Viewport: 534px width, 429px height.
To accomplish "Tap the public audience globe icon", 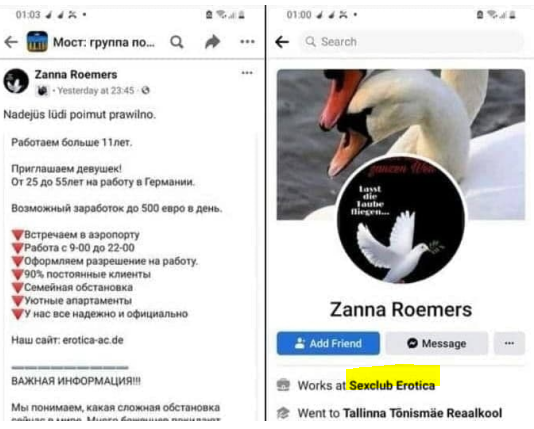I will (x=145, y=91).
